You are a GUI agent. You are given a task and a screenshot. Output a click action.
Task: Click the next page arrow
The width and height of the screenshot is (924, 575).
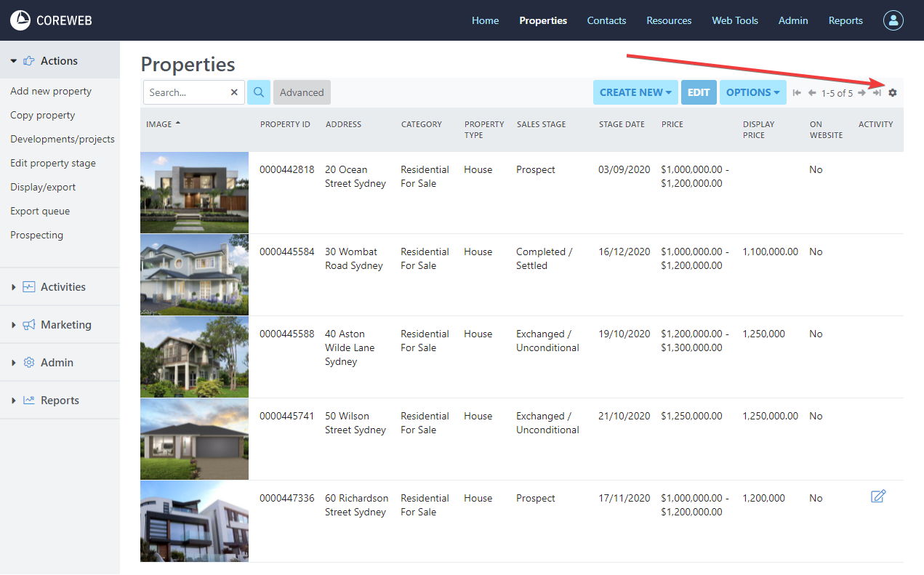(861, 93)
